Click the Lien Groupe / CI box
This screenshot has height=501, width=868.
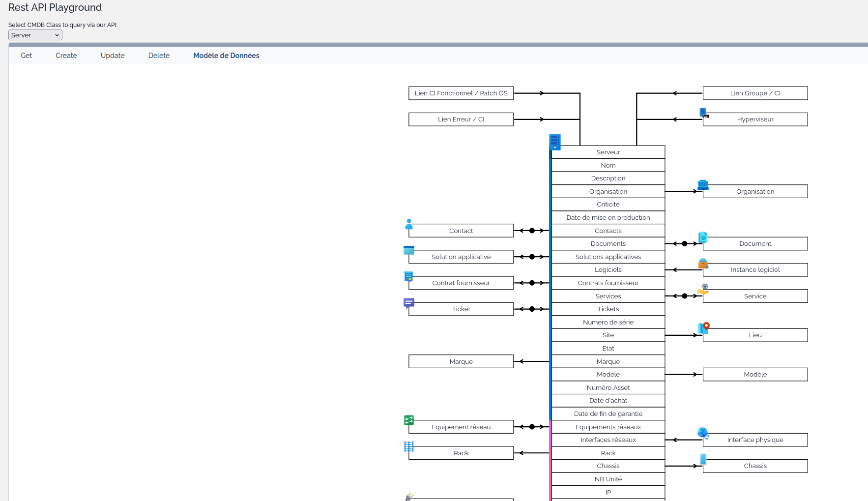coord(755,93)
